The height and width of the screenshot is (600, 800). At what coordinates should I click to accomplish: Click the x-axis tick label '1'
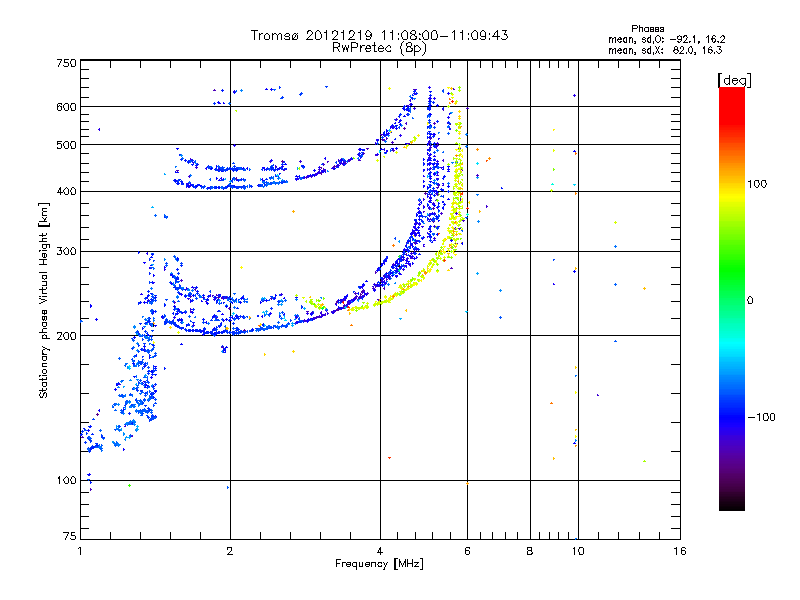pyautogui.click(x=80, y=551)
